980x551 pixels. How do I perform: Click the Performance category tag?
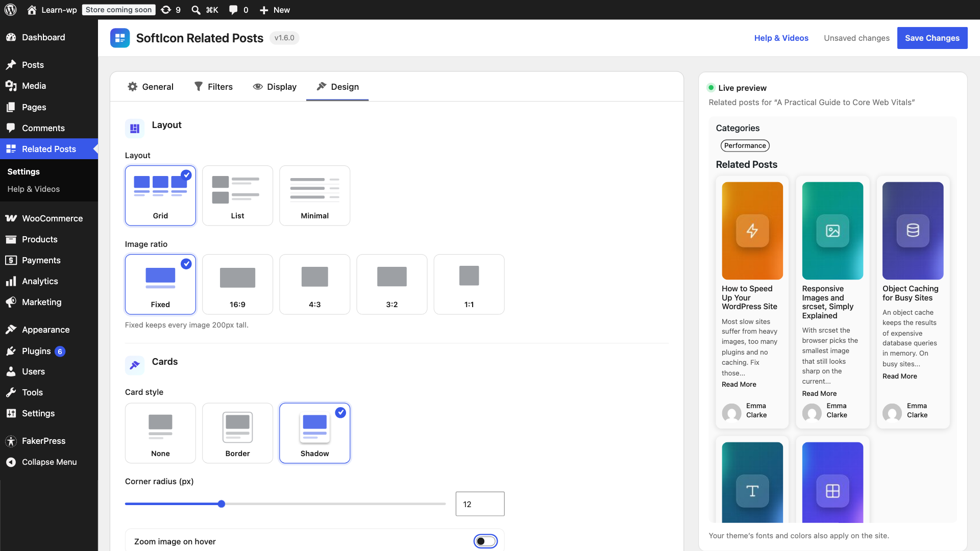745,145
